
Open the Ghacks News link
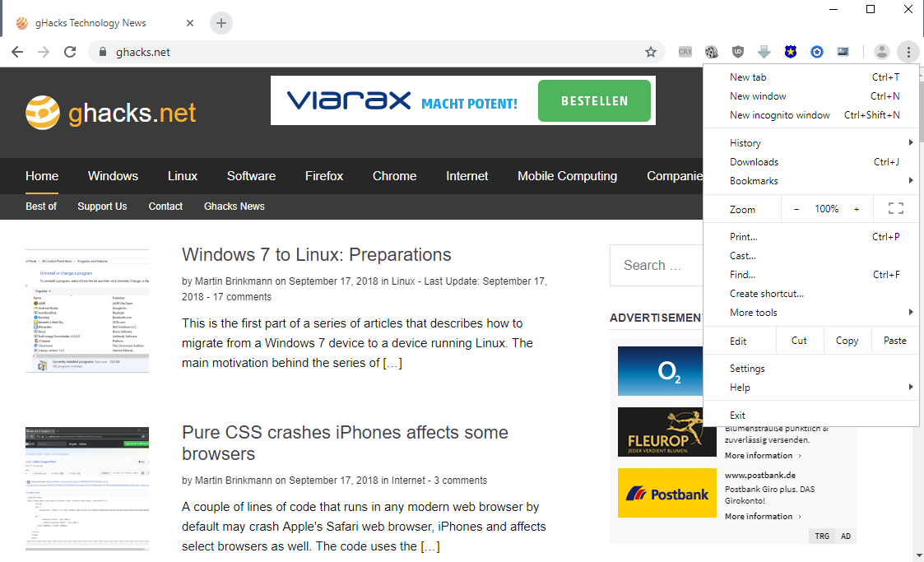coord(234,207)
